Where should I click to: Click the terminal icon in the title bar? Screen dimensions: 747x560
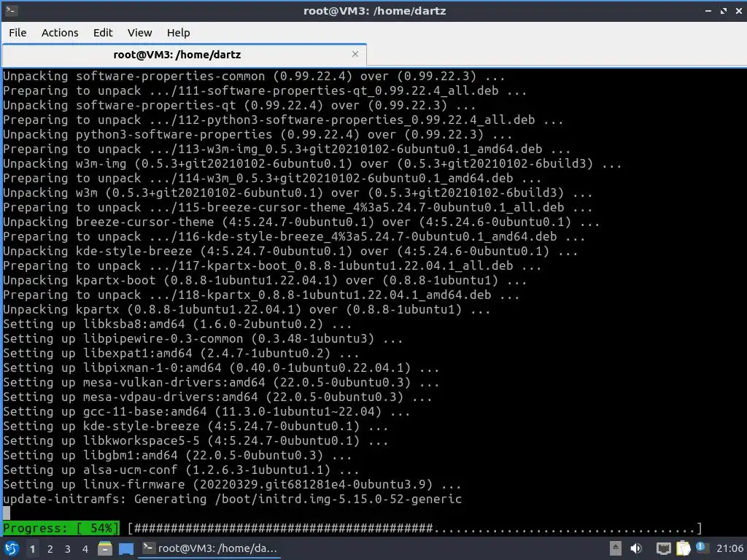tap(12, 10)
